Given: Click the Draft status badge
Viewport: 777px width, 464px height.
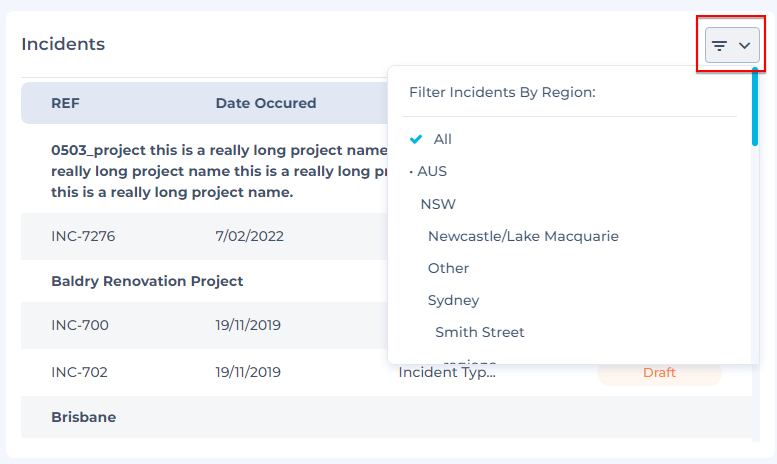Looking at the screenshot, I should (x=659, y=373).
